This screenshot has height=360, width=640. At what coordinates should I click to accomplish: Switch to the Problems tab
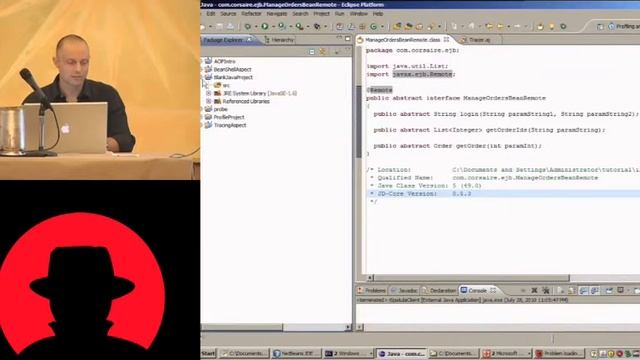(x=371, y=290)
